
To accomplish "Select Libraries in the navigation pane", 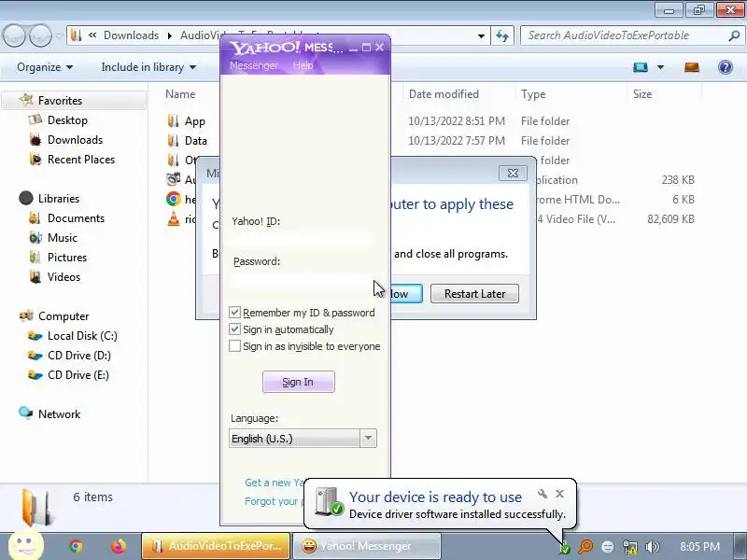I will [59, 198].
